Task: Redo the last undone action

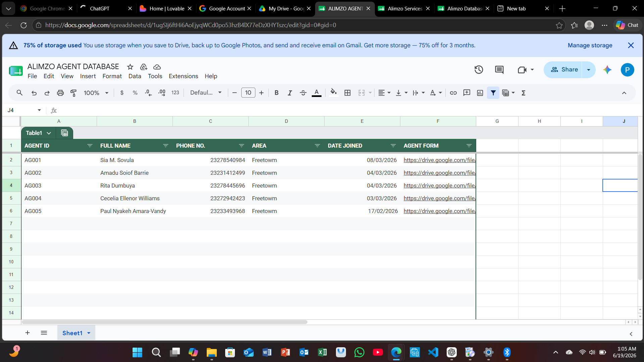Action: [x=47, y=93]
